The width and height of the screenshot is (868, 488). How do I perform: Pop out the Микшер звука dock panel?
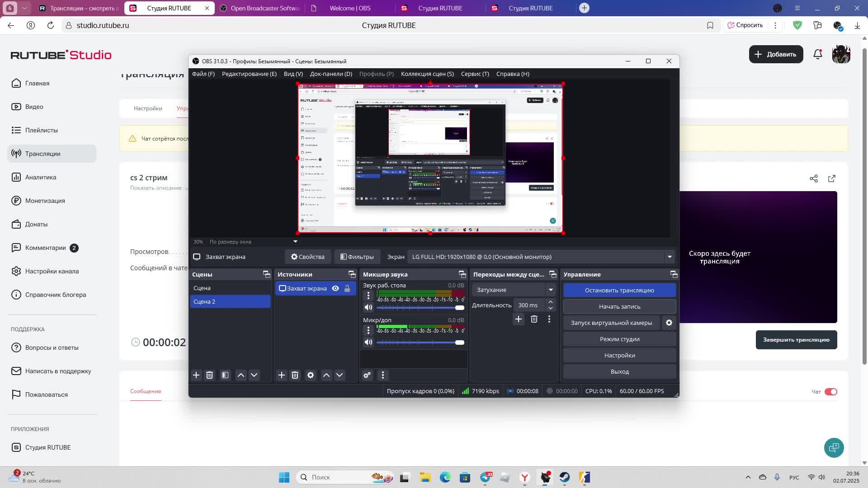pyautogui.click(x=462, y=274)
